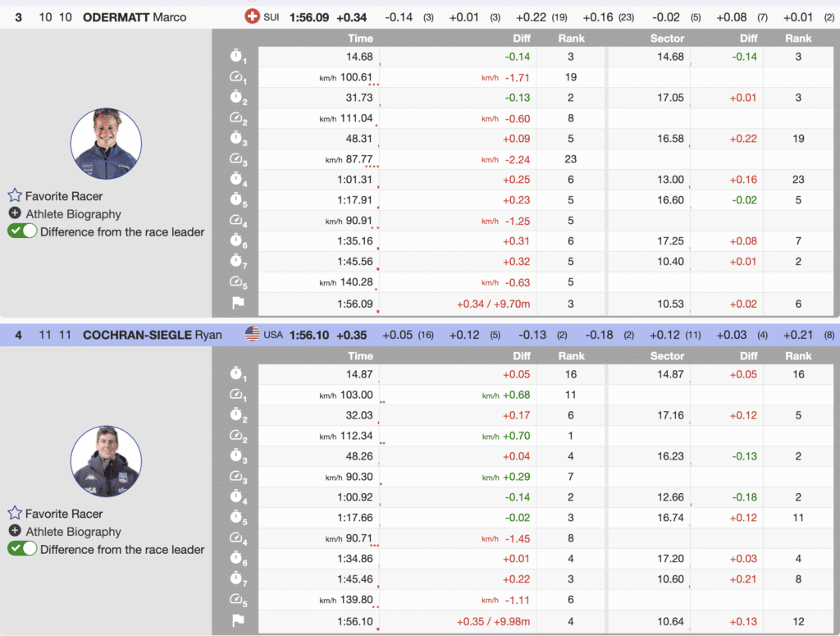The image size is (840, 636).
Task: Open the Athlete Biography link under Odermatt
Action: coord(73,214)
